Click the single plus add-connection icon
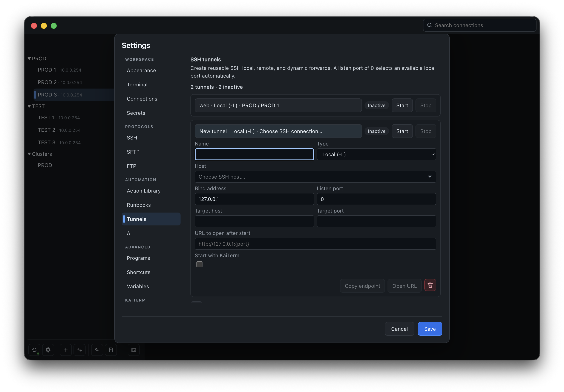Viewport: 564px width, 392px height. click(66, 350)
